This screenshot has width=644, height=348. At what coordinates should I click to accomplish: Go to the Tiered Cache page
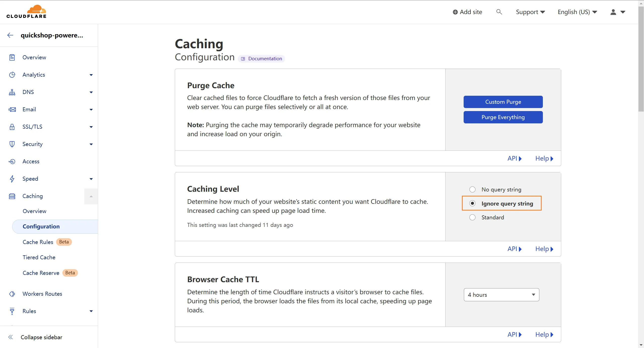[x=39, y=257]
